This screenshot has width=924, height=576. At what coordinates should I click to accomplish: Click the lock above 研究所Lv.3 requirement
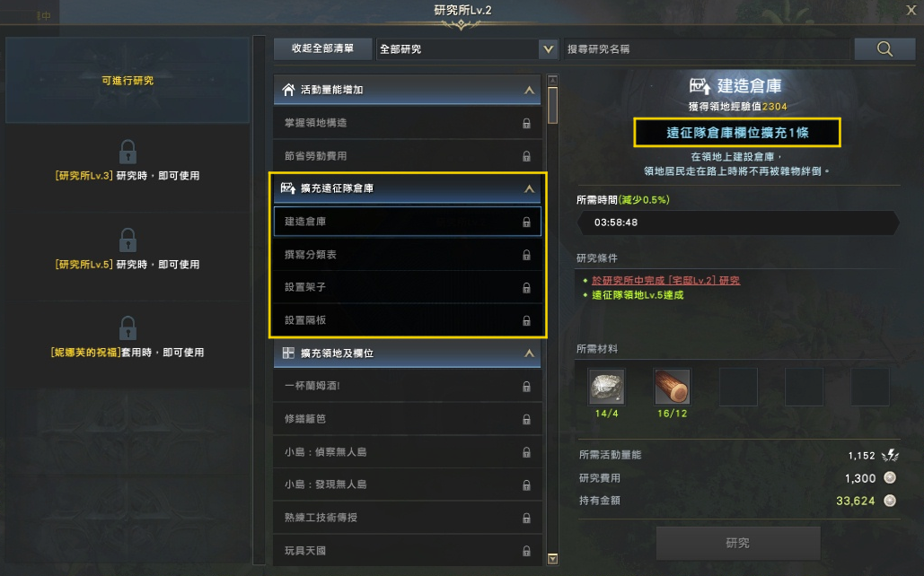click(128, 152)
